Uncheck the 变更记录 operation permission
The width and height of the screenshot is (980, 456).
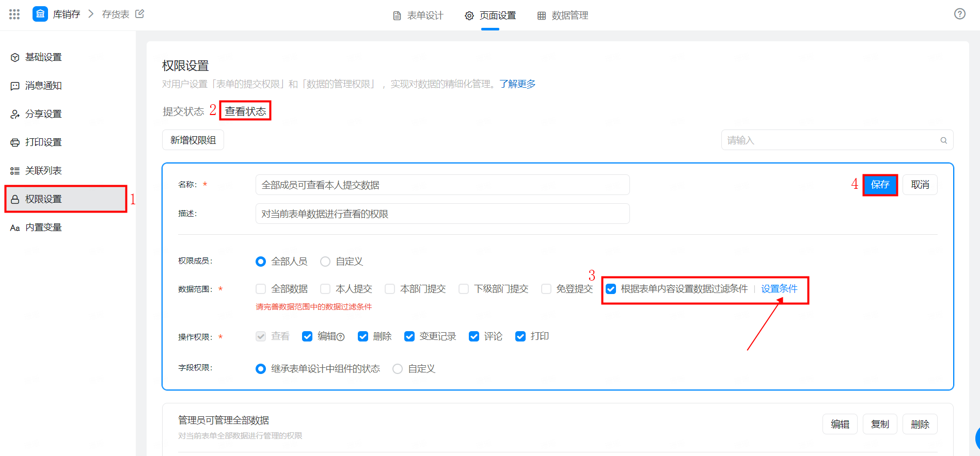pos(409,336)
